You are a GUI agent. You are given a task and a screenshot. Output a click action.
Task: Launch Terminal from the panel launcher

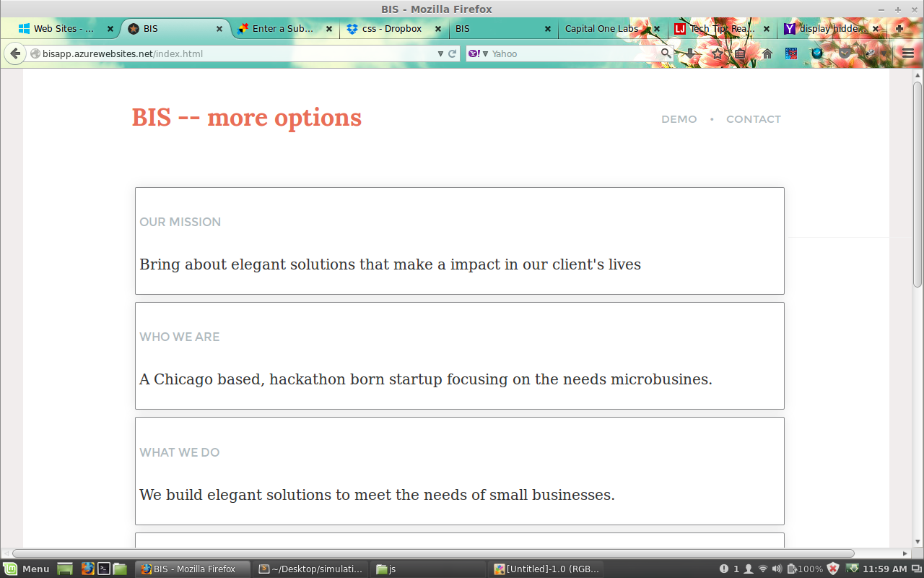[x=104, y=569]
